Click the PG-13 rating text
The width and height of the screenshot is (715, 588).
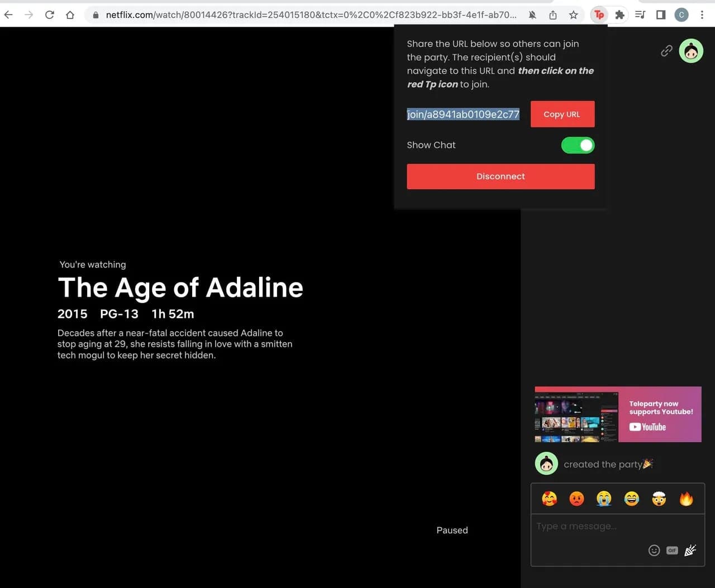click(x=119, y=314)
